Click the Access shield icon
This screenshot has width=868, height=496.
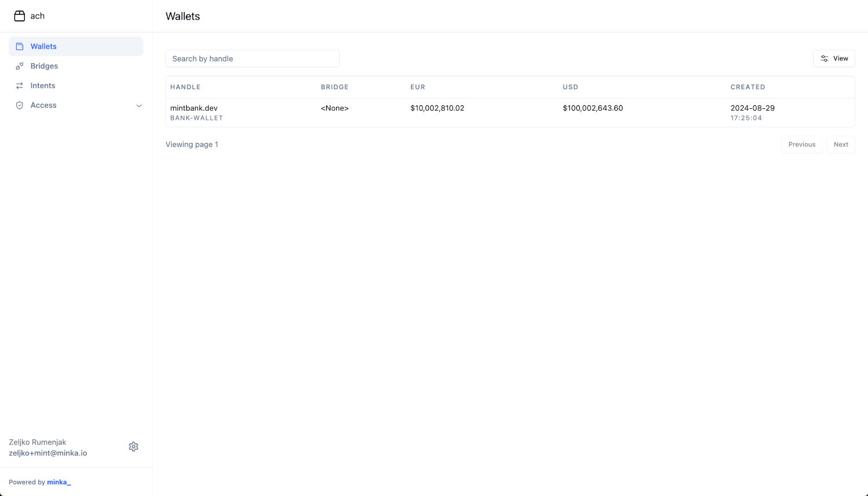tap(20, 105)
